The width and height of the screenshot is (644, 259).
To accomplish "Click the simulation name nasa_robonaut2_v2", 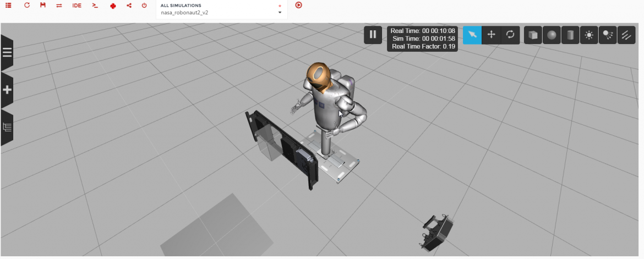I will [x=184, y=13].
